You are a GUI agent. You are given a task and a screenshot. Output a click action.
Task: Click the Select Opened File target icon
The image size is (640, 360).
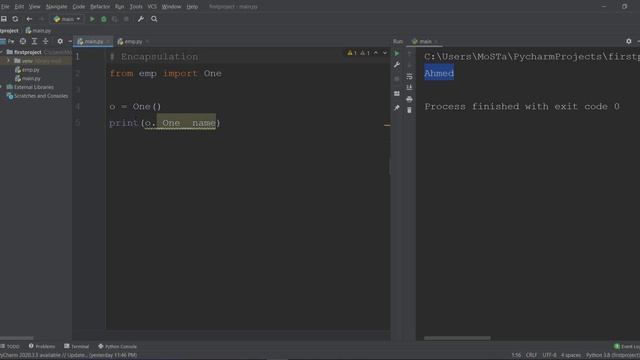(x=23, y=41)
